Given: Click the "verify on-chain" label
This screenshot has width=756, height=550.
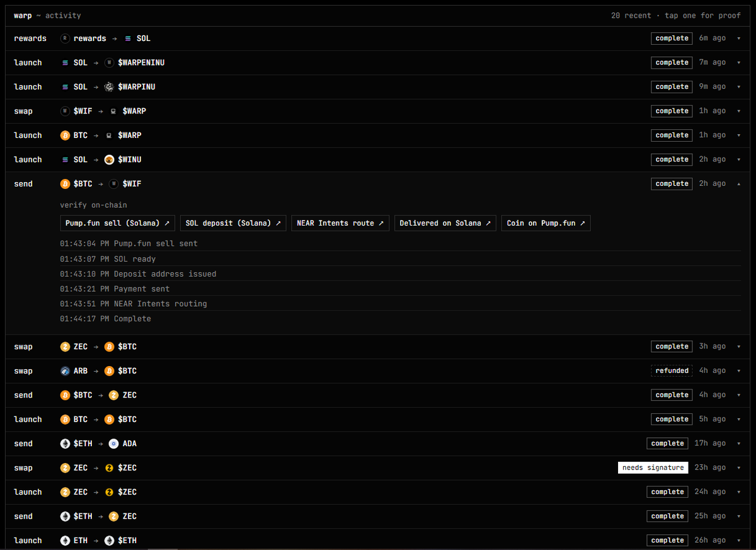Looking at the screenshot, I should (x=93, y=205).
